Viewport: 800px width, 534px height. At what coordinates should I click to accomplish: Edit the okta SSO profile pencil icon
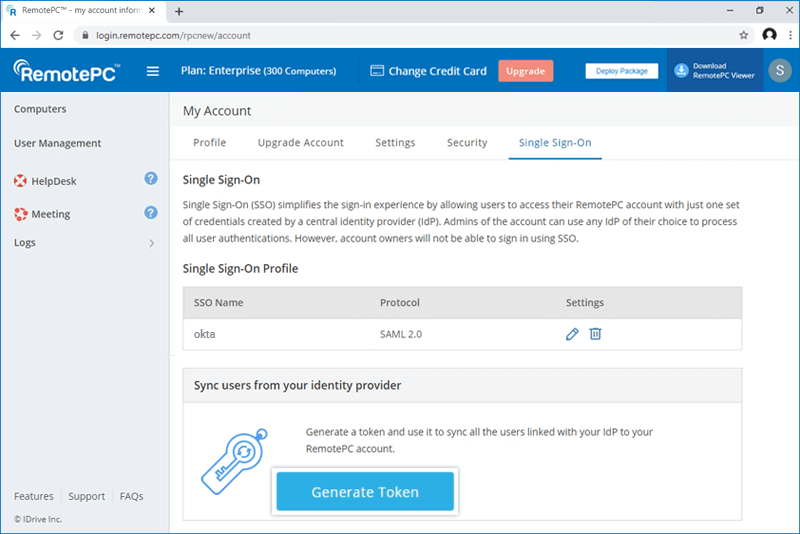point(572,334)
